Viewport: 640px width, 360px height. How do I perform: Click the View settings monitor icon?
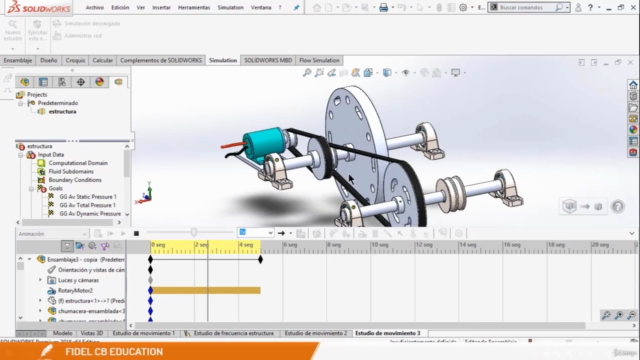[456, 73]
